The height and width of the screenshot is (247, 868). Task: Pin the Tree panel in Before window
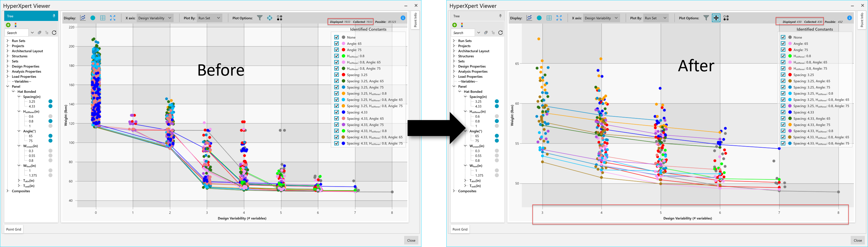(54, 16)
